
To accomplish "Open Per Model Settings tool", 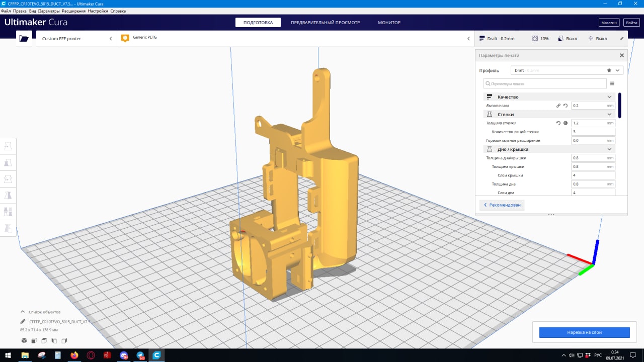I will pyautogui.click(x=8, y=212).
